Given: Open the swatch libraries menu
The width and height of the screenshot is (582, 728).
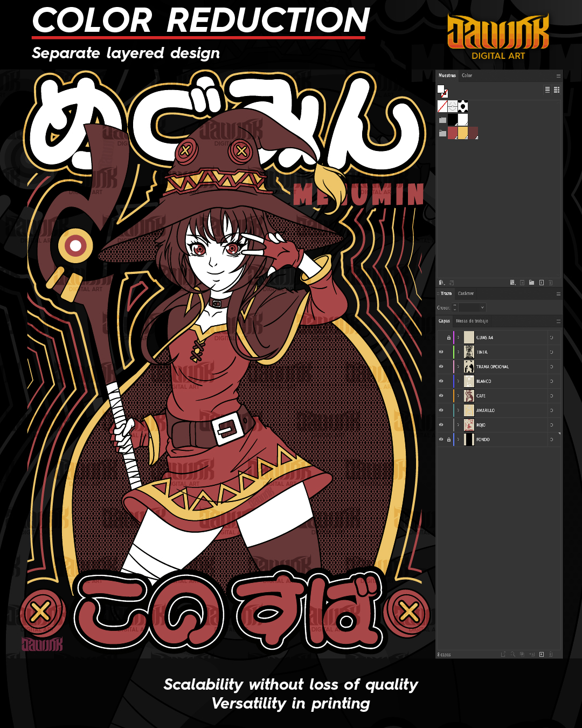Looking at the screenshot, I should 442,283.
